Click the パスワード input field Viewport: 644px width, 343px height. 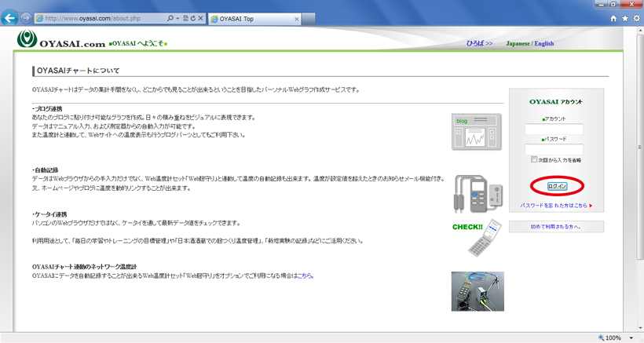click(554, 149)
